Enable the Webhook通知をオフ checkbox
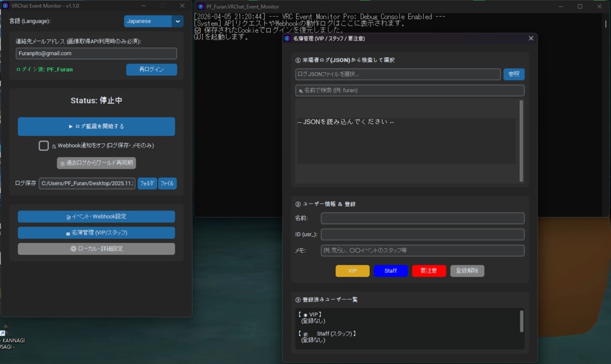 tap(42, 144)
